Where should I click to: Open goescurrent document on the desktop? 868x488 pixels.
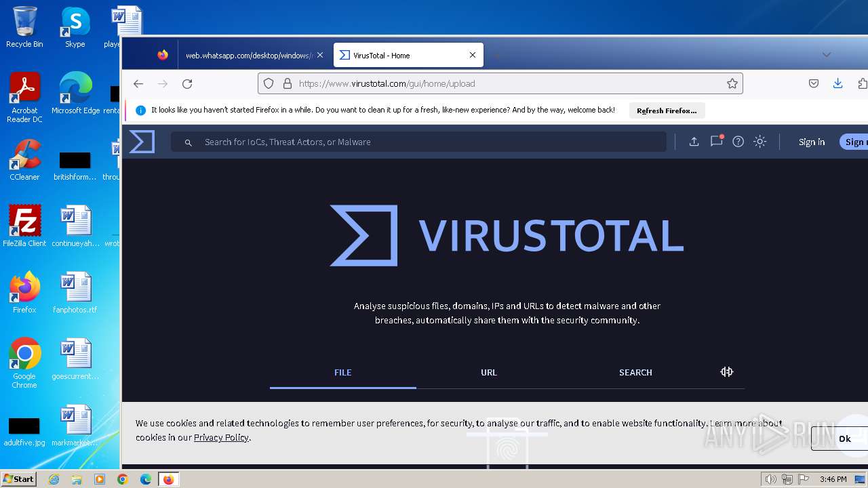75,359
